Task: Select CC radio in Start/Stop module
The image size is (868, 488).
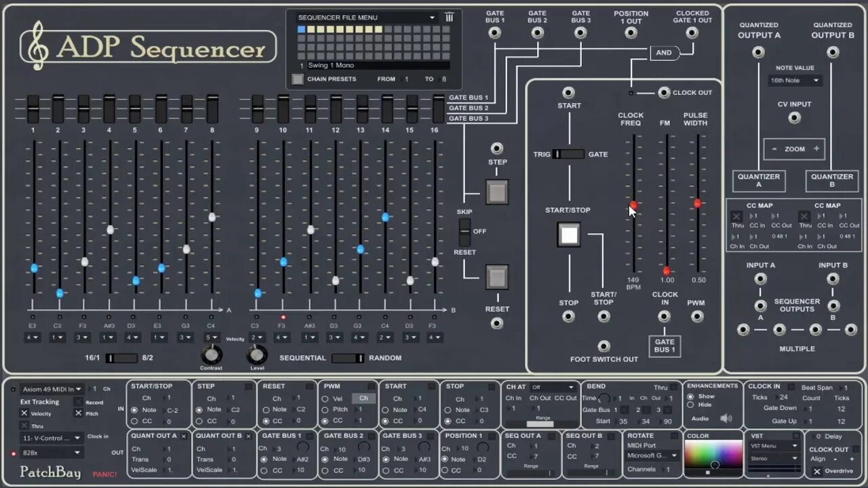Action: point(134,421)
